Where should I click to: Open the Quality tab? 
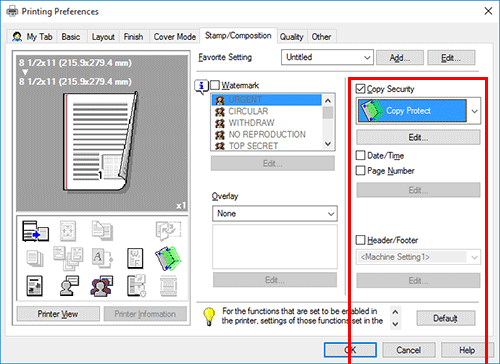pos(292,37)
